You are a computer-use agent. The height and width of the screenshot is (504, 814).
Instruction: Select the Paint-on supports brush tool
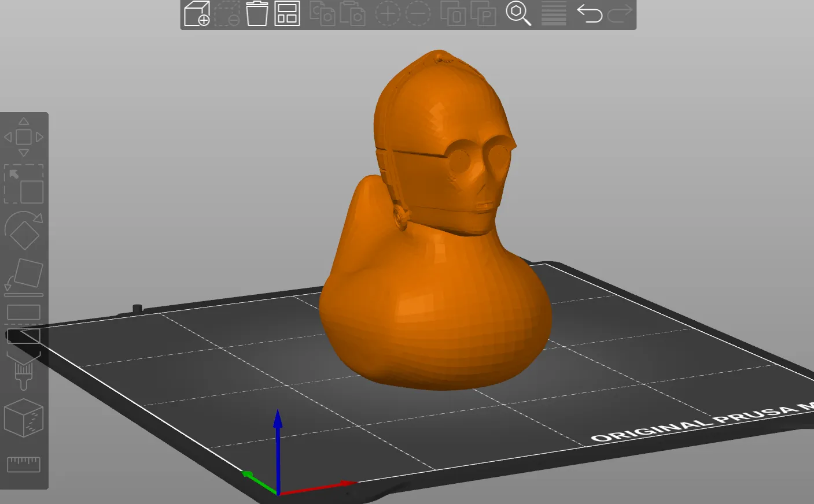tap(24, 372)
